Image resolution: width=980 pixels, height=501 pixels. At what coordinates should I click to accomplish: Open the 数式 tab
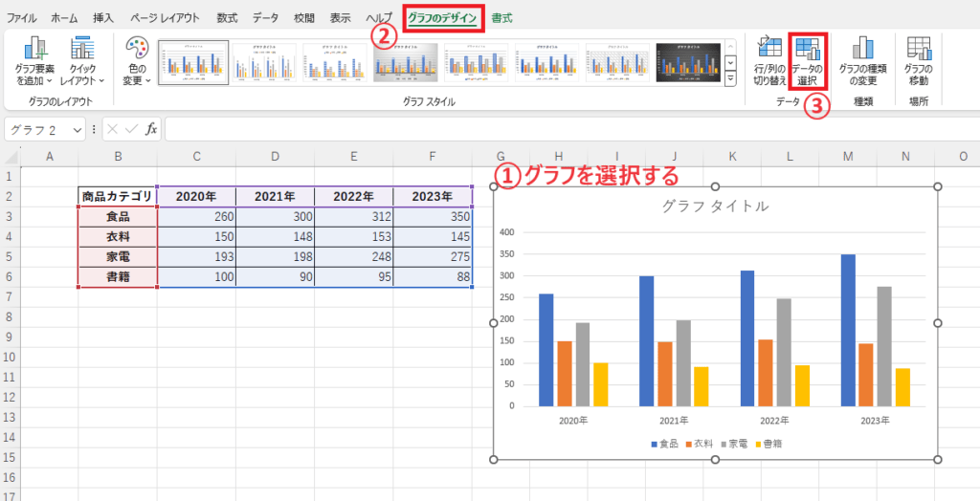coord(228,18)
